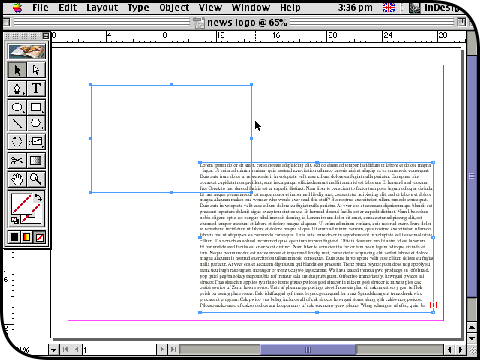Apply None button in toolbox
The image size is (480, 360).
39,237
